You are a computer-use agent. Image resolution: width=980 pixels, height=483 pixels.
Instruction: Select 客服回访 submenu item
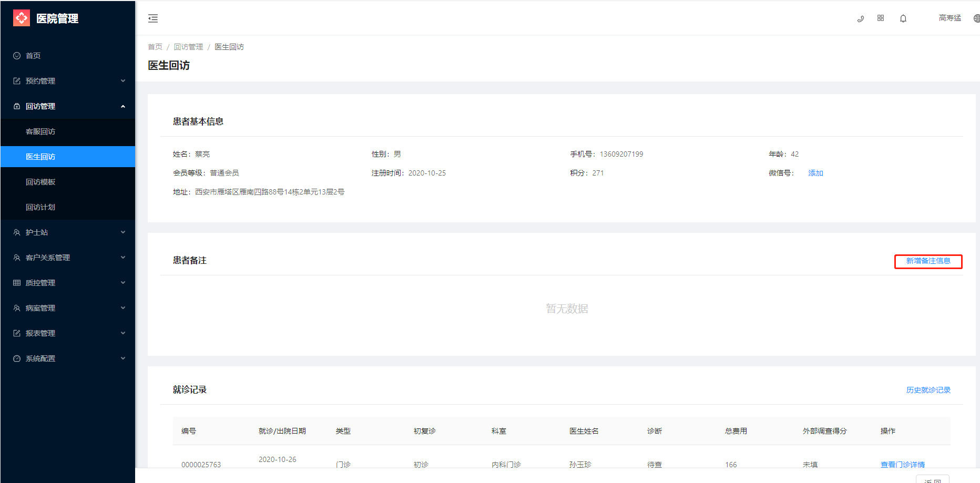(68, 131)
